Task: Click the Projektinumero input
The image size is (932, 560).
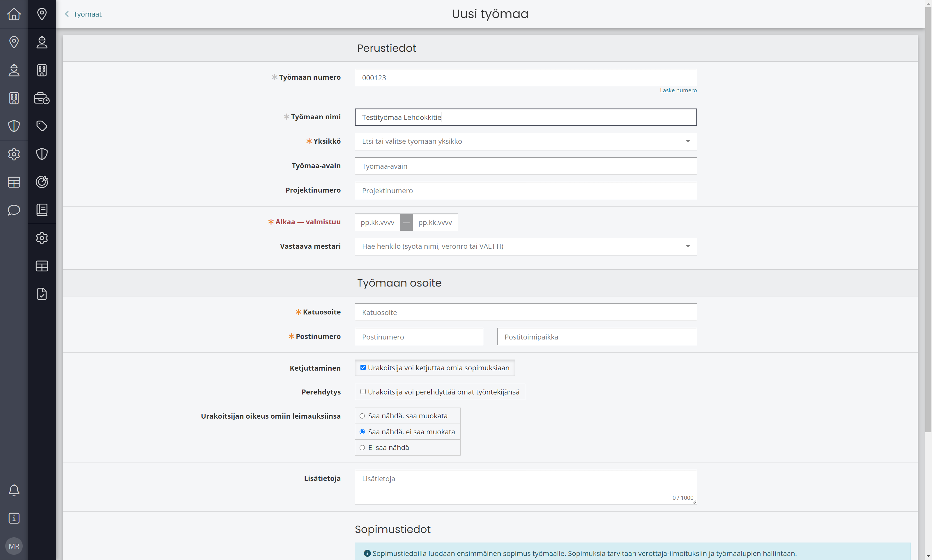Action: coord(526,191)
